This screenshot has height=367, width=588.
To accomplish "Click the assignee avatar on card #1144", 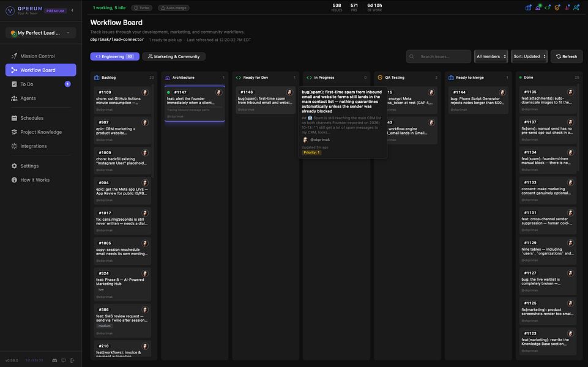I will click(x=502, y=92).
